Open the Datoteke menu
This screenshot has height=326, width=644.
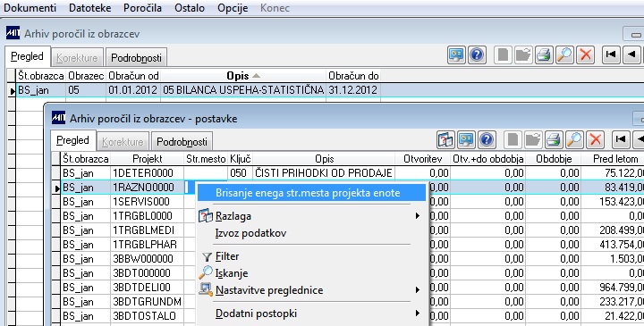[90, 8]
